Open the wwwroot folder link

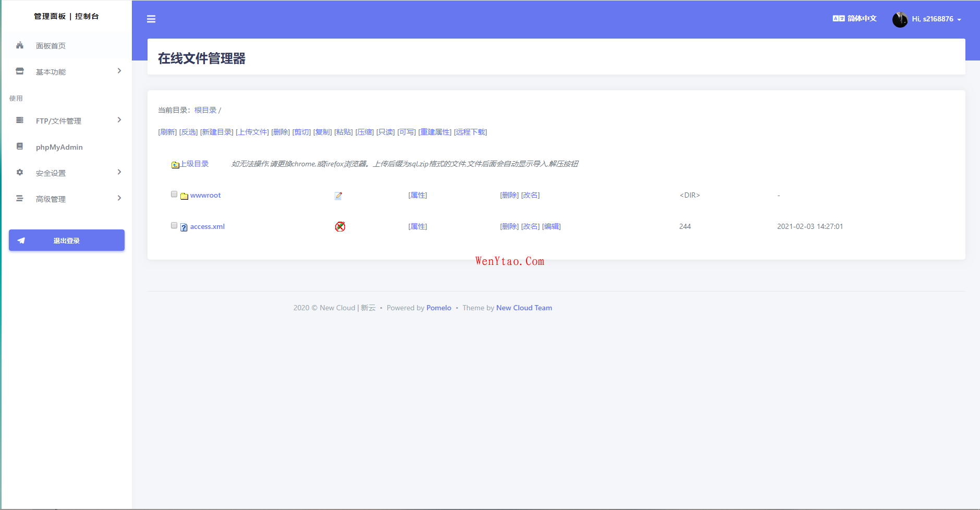point(205,195)
